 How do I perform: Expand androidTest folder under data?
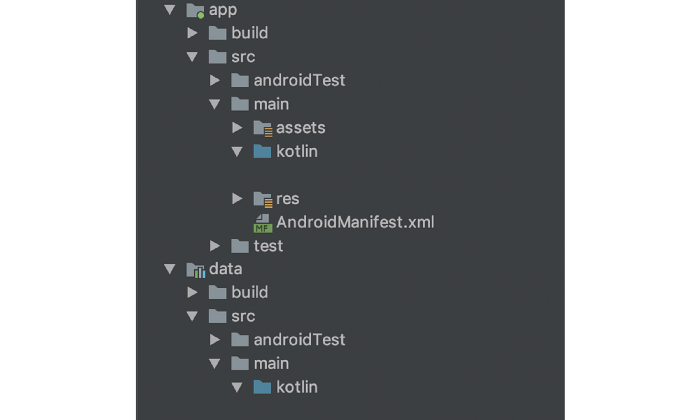pos(215,340)
